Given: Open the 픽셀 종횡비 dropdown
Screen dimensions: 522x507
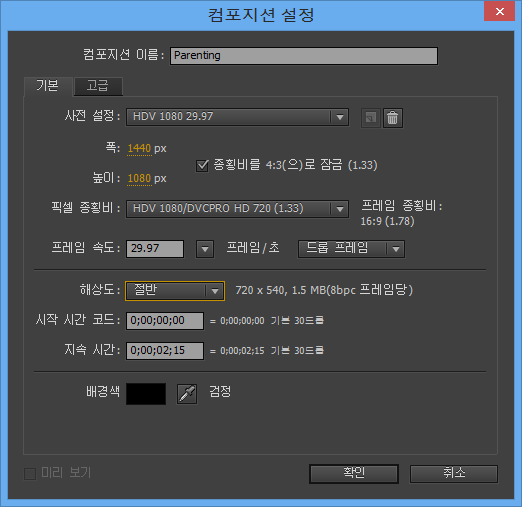Looking at the screenshot, I should (x=237, y=209).
